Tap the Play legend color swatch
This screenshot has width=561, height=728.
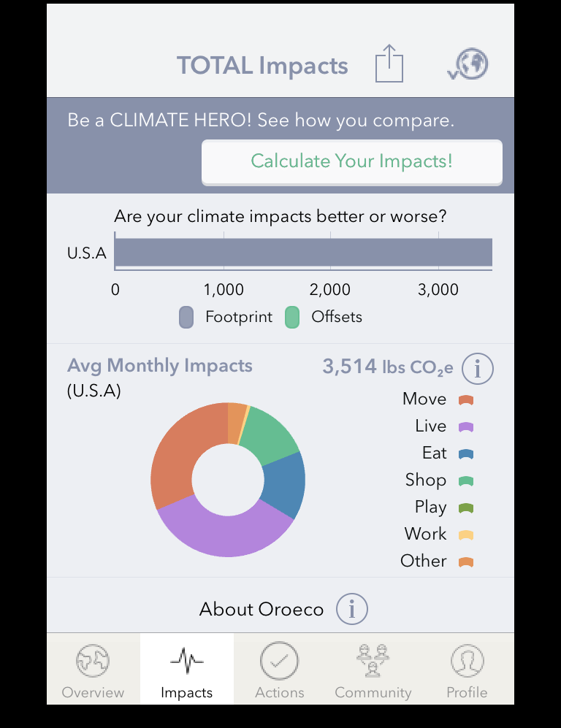pos(466,508)
